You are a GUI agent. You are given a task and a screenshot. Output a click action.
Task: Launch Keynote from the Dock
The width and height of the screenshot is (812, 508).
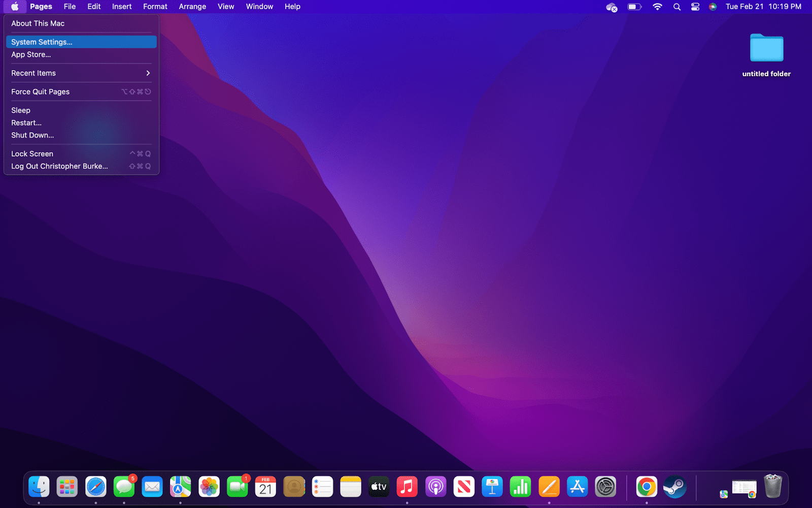491,486
